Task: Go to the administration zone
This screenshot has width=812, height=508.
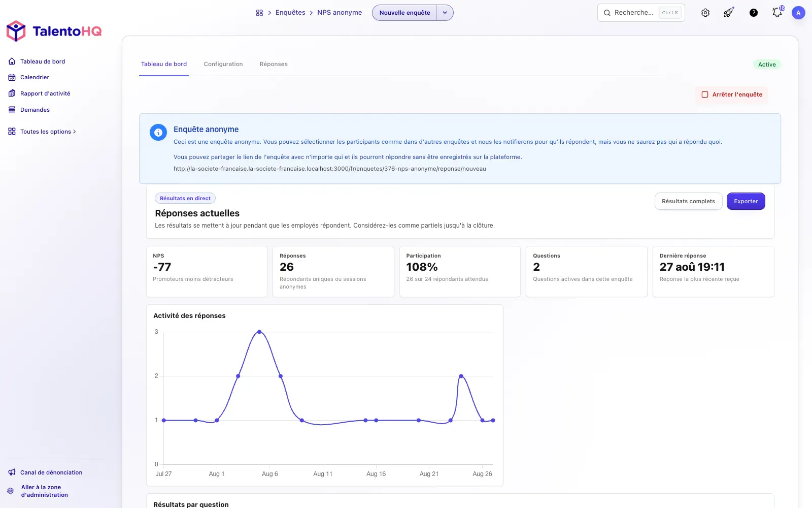Action: (45, 491)
